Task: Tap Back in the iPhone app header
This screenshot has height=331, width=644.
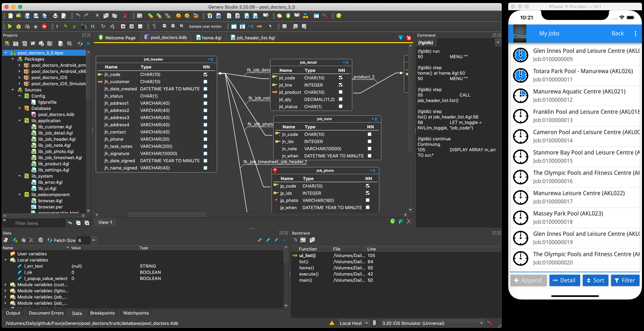Action: [617, 33]
